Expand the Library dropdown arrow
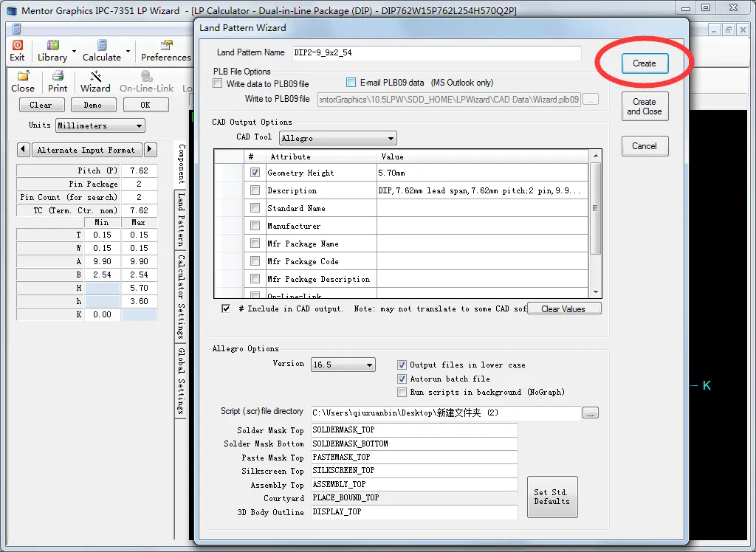This screenshot has width=756, height=552. click(74, 51)
